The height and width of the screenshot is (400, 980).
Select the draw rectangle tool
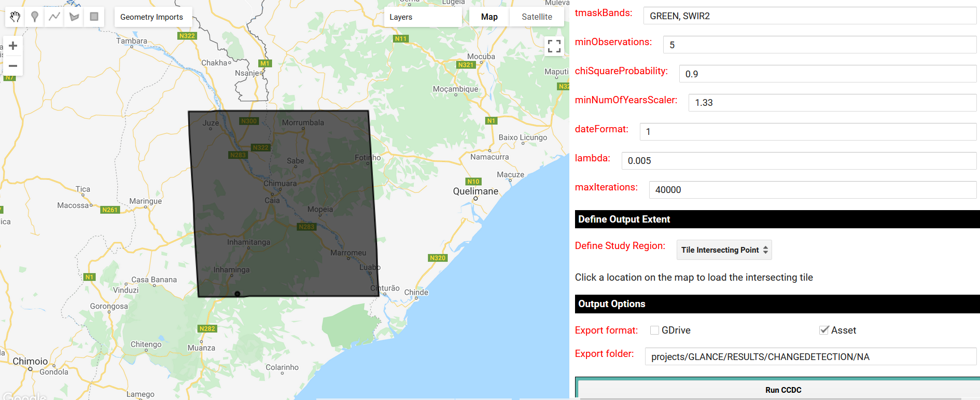tap(94, 17)
